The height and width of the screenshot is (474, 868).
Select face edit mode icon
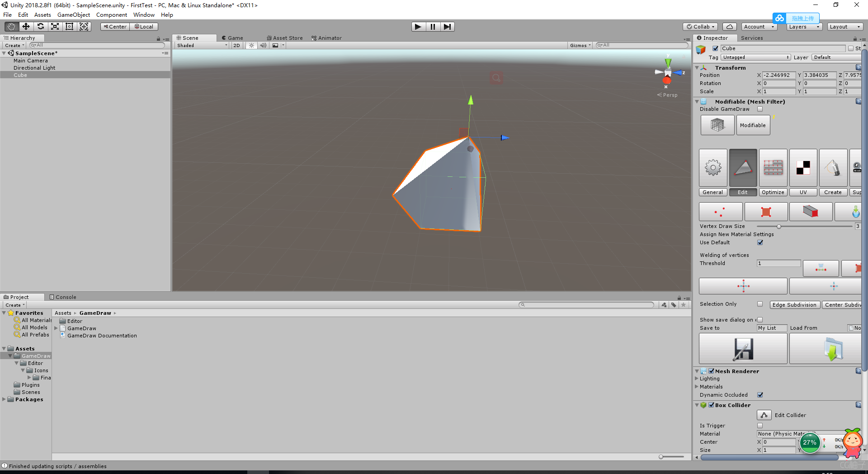[766, 212]
